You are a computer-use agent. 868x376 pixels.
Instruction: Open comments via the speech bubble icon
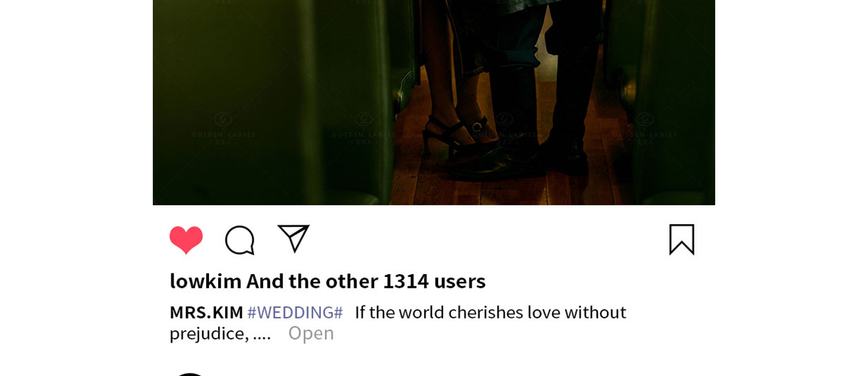[240, 240]
